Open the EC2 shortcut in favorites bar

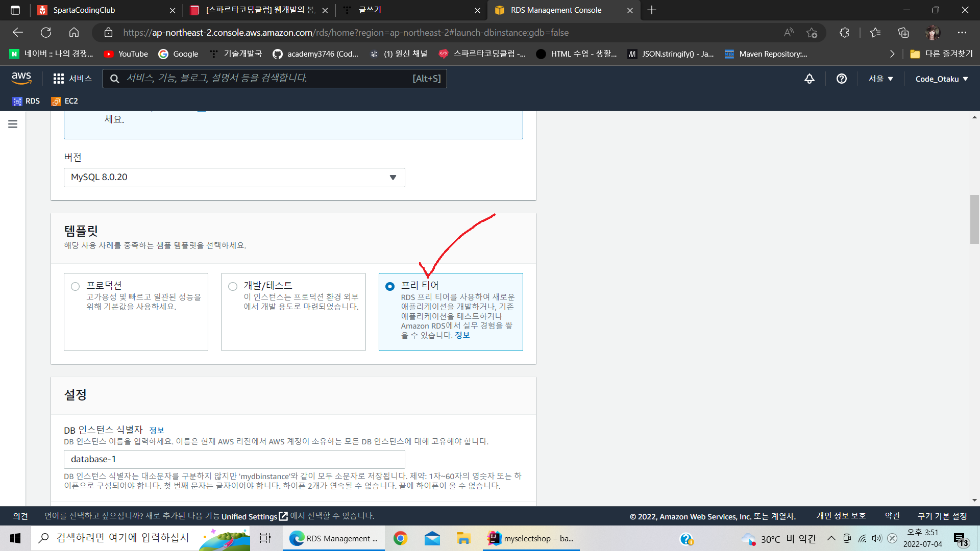pyautogui.click(x=65, y=101)
